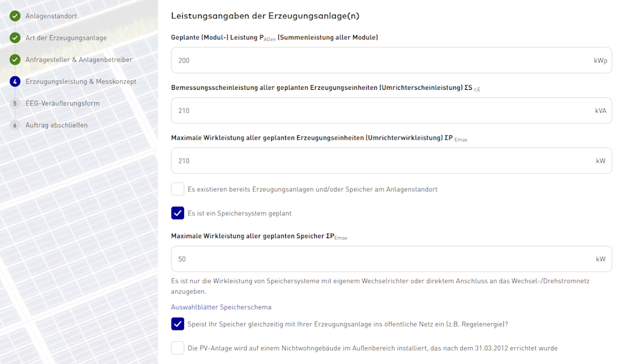This screenshot has height=364, width=621.
Task: Click the Speicher Wirkleistung field showing 50
Action: pos(391,258)
